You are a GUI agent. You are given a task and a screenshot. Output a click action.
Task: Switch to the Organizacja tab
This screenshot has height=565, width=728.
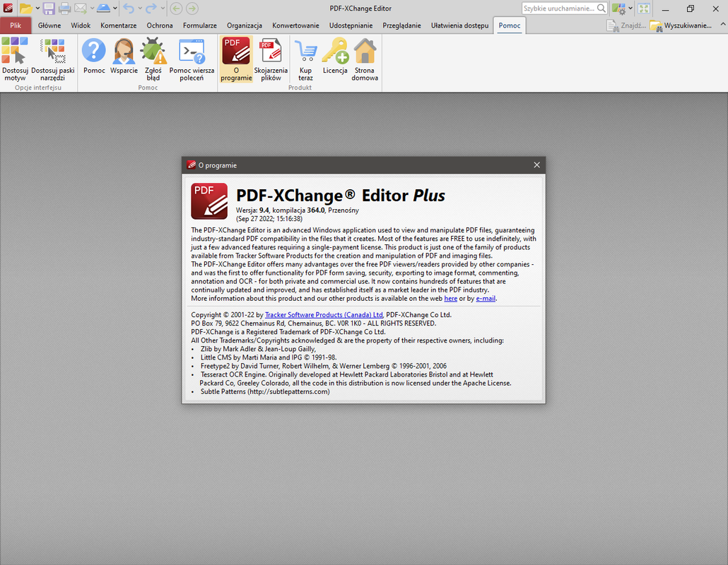(245, 25)
